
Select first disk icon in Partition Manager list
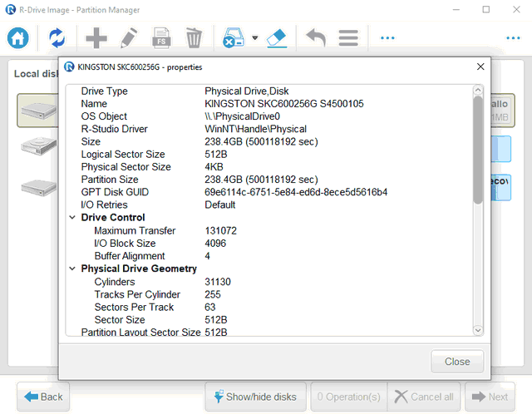[38, 111]
